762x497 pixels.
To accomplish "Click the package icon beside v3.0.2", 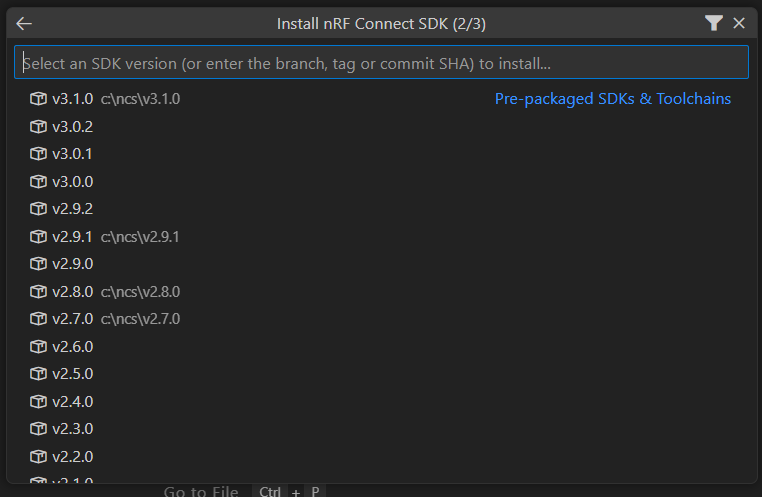I will pyautogui.click(x=38, y=127).
